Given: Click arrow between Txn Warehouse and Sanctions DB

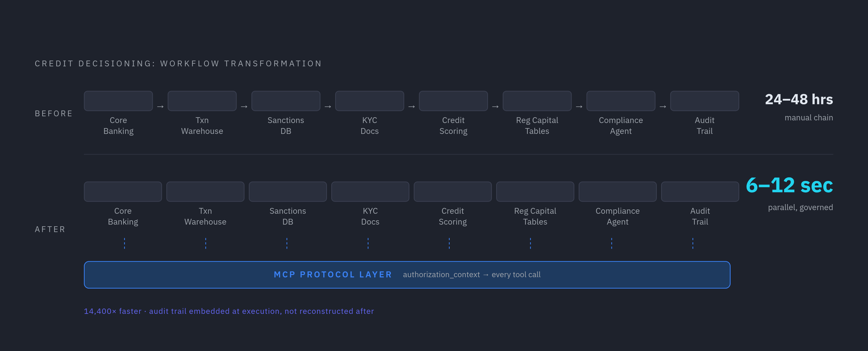Looking at the screenshot, I should click(244, 107).
